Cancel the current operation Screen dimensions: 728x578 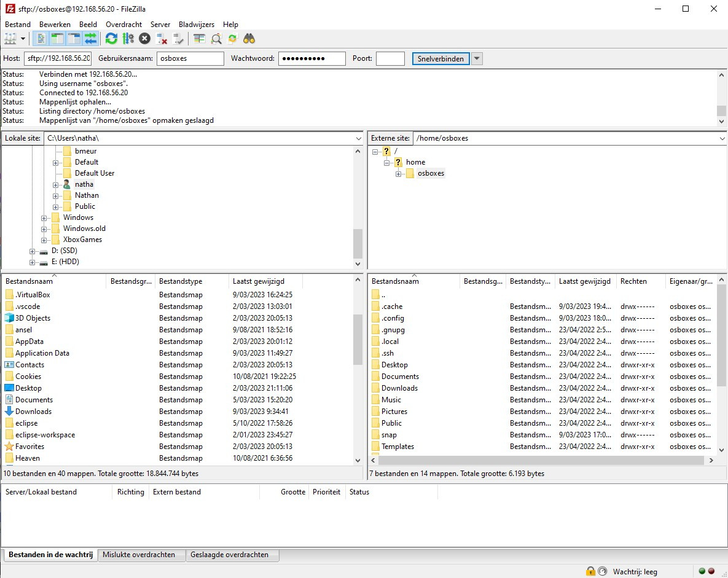(x=145, y=39)
